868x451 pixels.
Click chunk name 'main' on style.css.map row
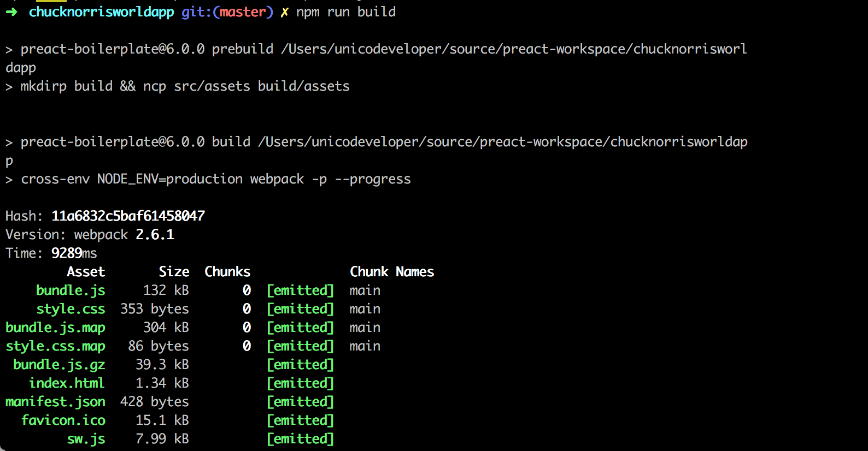point(365,346)
